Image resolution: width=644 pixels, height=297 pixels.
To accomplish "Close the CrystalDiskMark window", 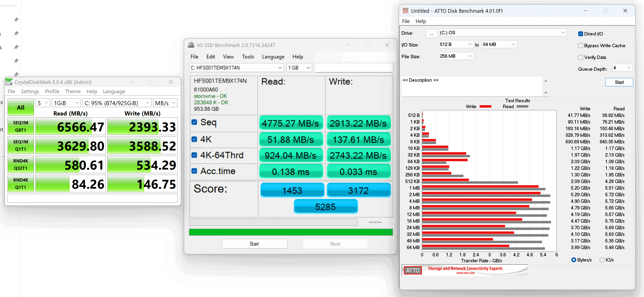I will tap(171, 82).
